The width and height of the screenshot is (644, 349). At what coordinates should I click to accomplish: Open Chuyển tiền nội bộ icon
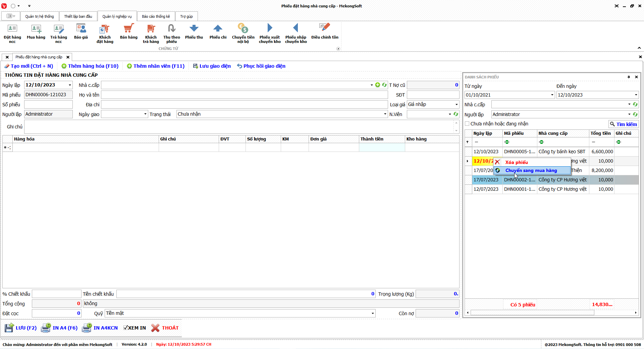(x=243, y=33)
